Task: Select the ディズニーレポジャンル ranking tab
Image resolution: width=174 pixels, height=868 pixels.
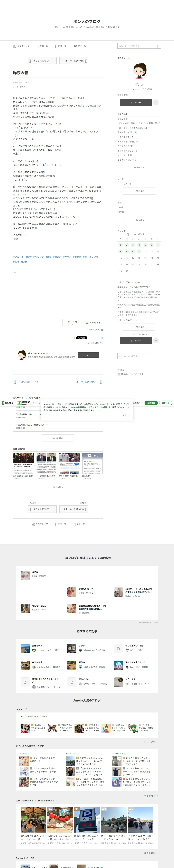Action: (30, 717)
